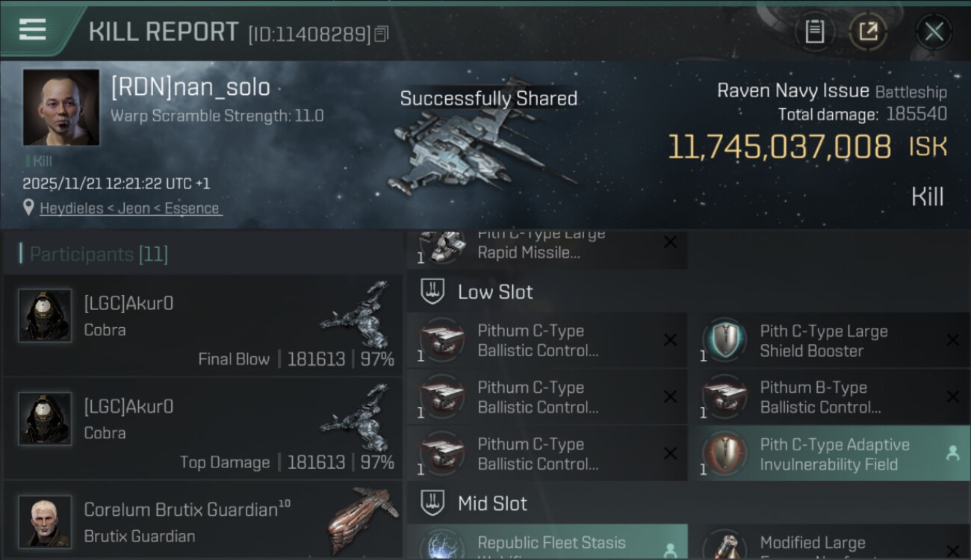Click the Brutix Guardian ship icon

pyautogui.click(x=359, y=519)
